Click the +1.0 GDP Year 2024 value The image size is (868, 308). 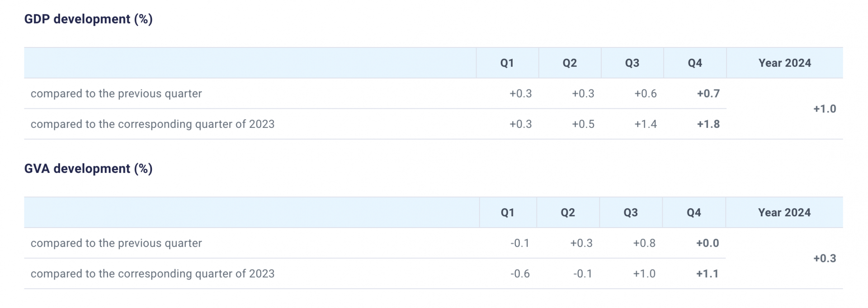point(824,109)
